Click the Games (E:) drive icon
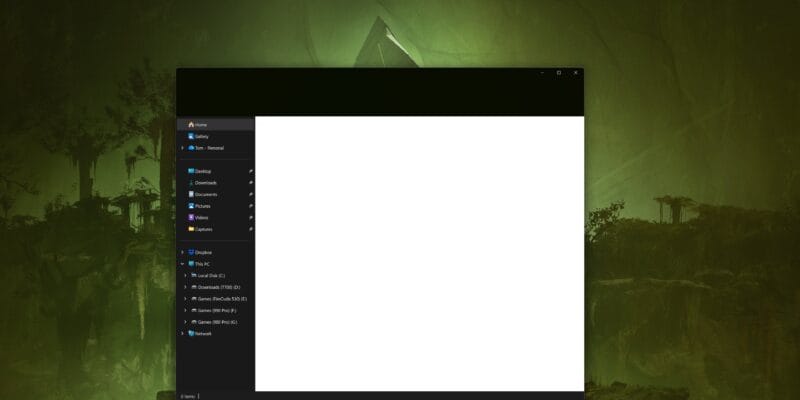 tap(194, 298)
